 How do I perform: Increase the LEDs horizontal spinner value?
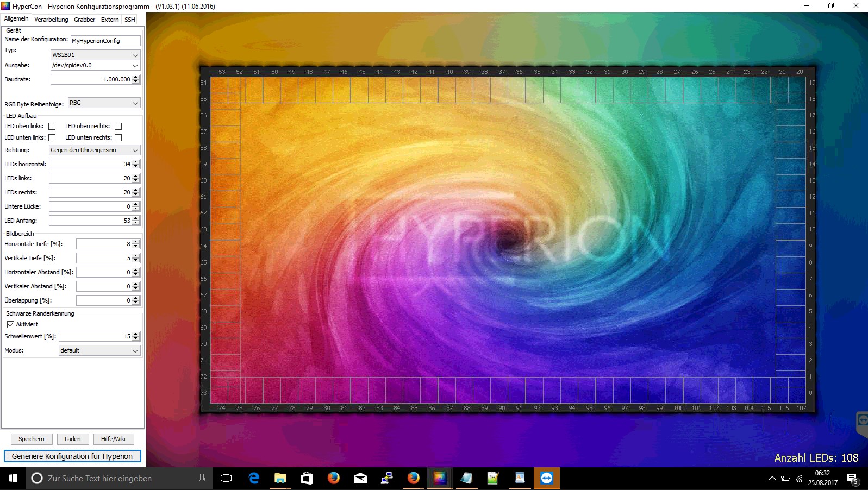point(136,162)
